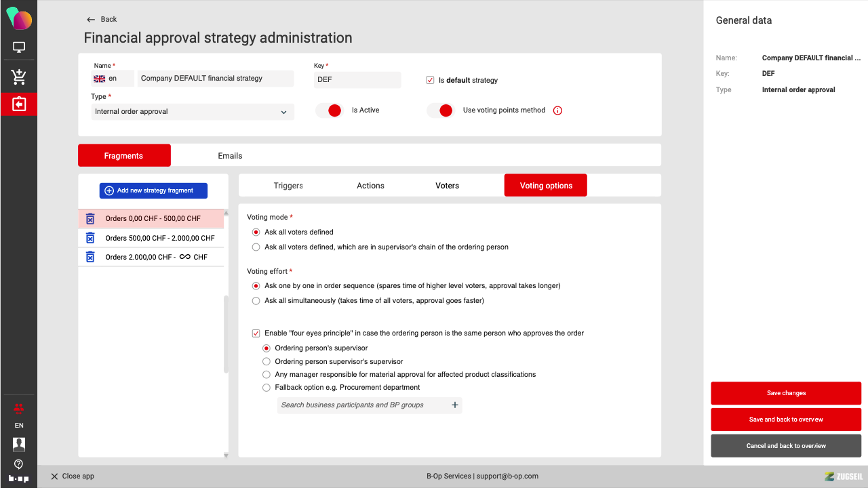Open the user profile icon in sidebar
The width and height of the screenshot is (868, 488).
(x=19, y=445)
